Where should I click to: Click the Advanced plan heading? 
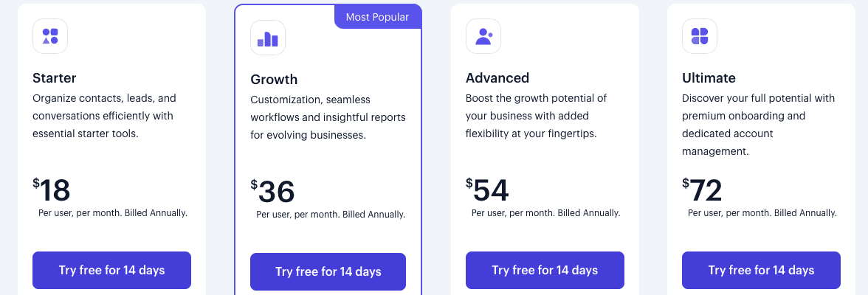click(x=497, y=77)
